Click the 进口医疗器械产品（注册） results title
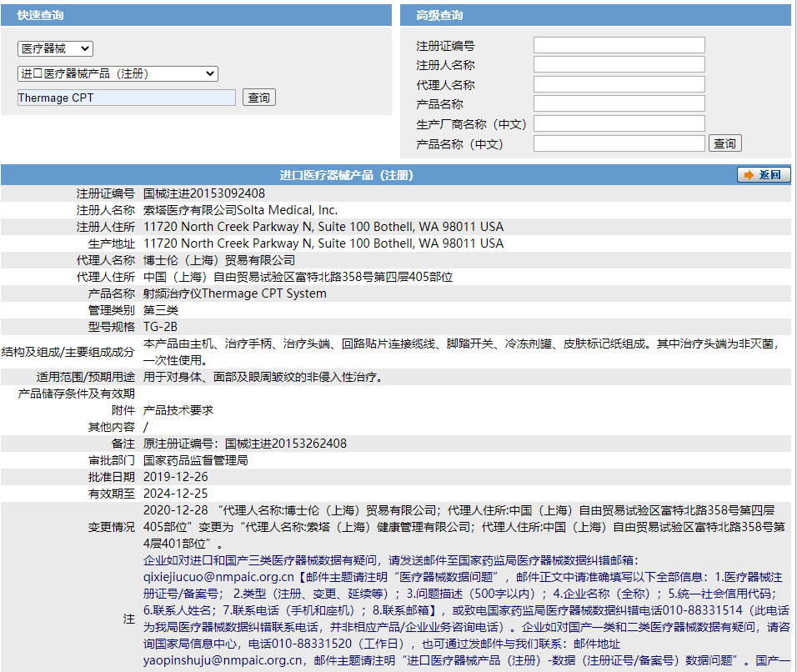The image size is (797, 672). point(347,175)
